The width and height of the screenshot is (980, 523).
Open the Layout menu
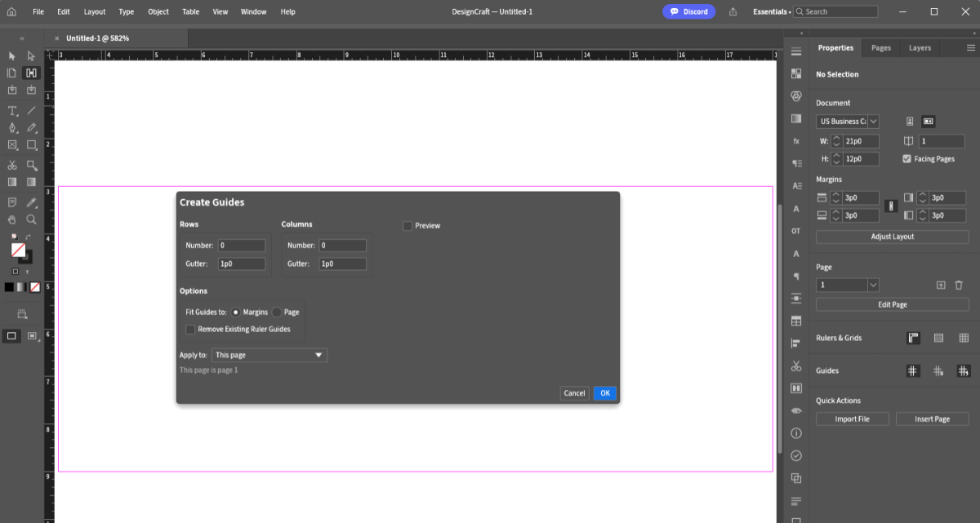pyautogui.click(x=95, y=11)
